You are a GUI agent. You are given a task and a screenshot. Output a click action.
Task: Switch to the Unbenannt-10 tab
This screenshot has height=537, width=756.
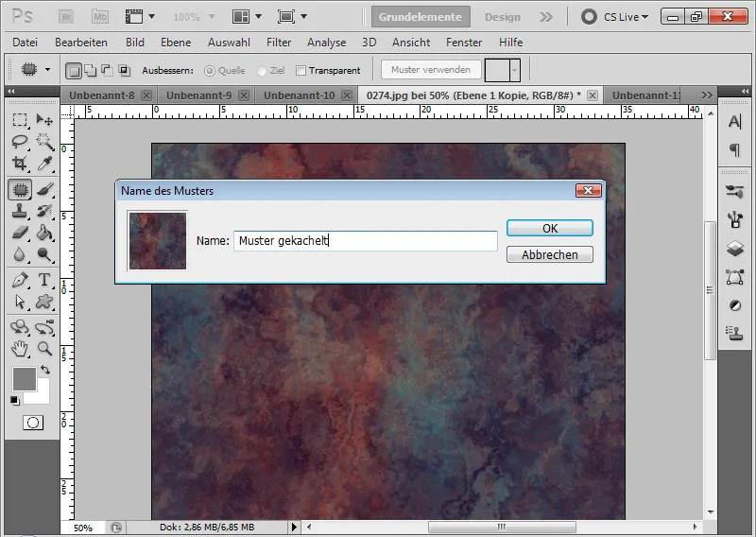pyautogui.click(x=299, y=95)
